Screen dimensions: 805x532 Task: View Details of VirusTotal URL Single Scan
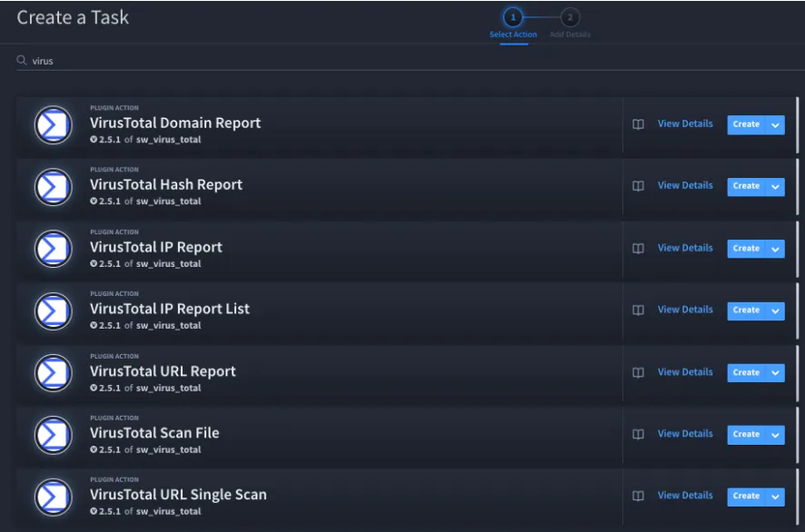[x=685, y=495]
